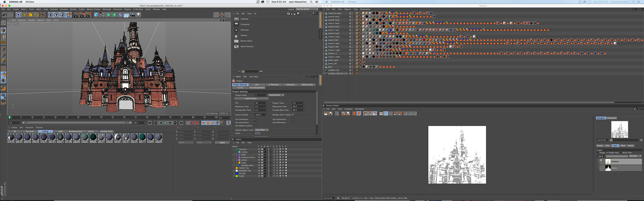Image resolution: width=644 pixels, height=201 pixels.
Task: Click the Light bulb object icon
Action: pos(139,14)
